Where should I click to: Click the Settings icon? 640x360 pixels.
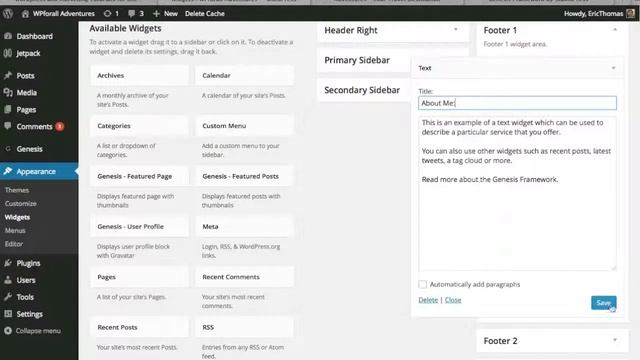tap(8, 314)
